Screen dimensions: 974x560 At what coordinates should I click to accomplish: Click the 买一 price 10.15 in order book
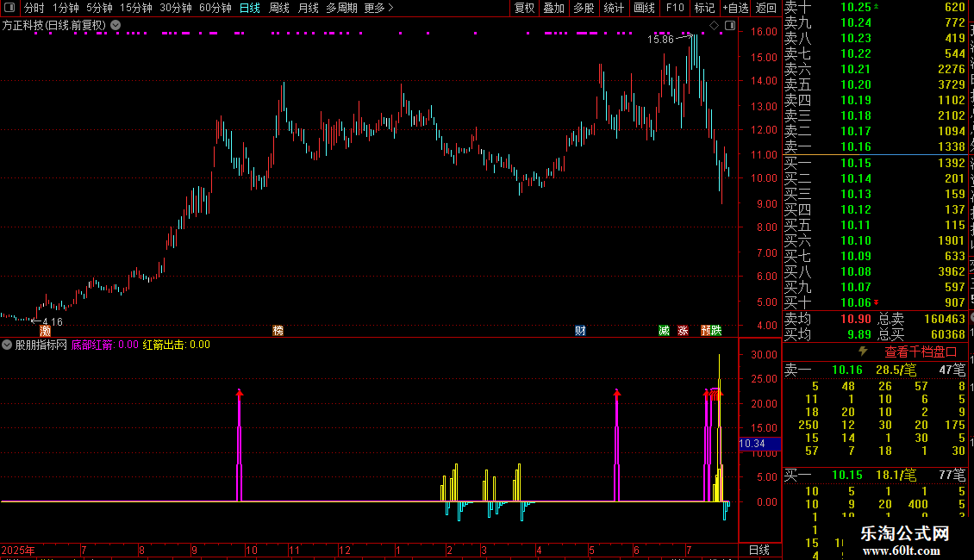pos(855,163)
